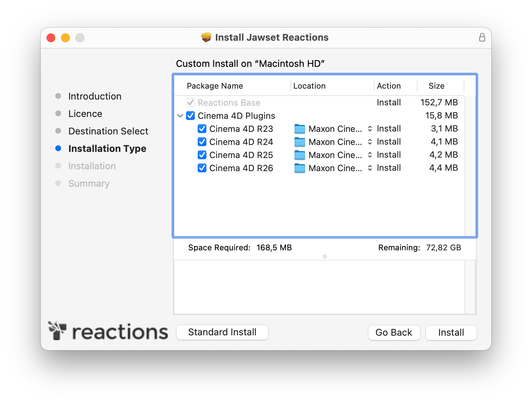Click the greyed Reactions Base checkbox
The height and width of the screenshot is (404, 532).
[x=190, y=102]
